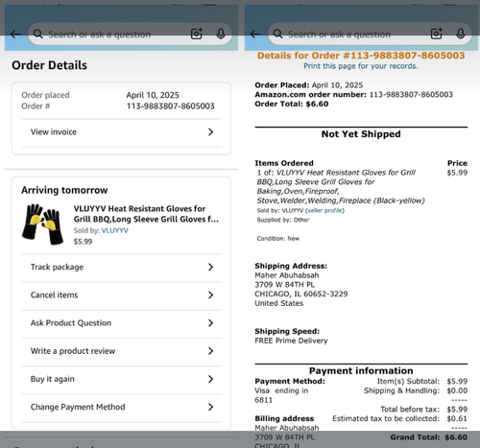Click Order Total: $6.60 text
This screenshot has width=480, height=448.
click(x=292, y=104)
